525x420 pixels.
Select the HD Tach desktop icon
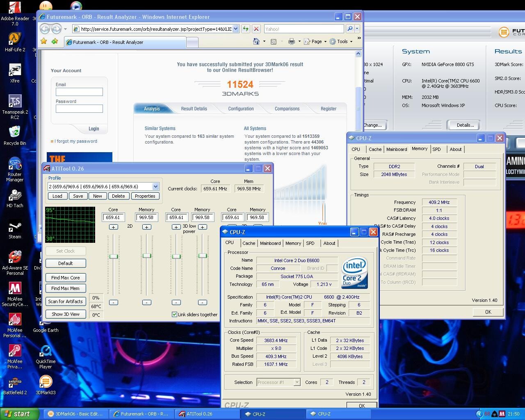pos(15,199)
